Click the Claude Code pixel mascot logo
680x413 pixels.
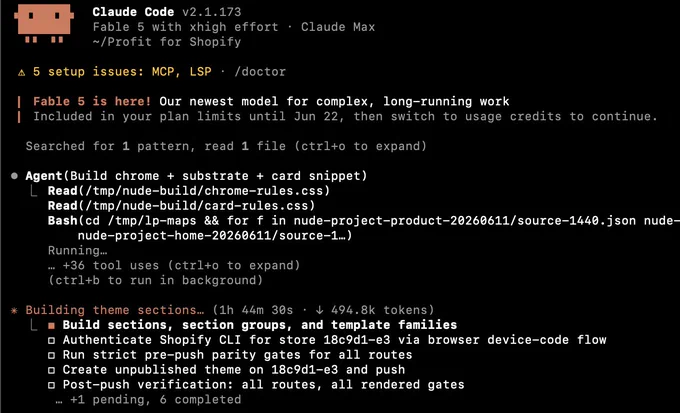[x=44, y=23]
